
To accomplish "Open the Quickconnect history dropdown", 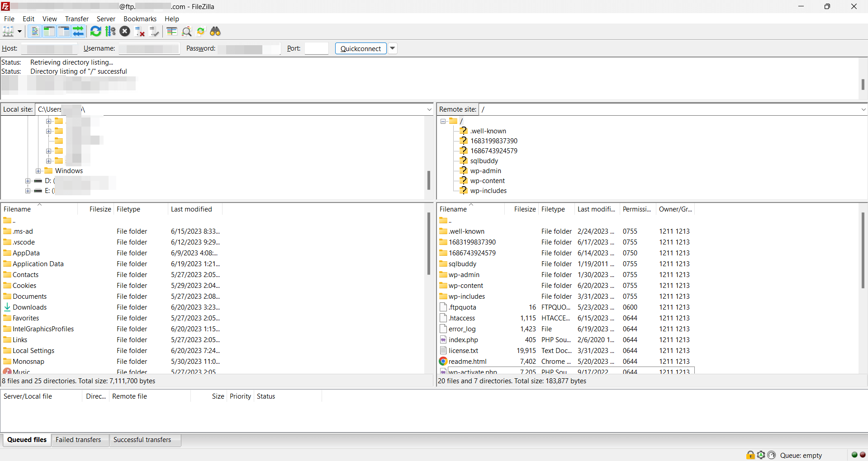I will pos(393,48).
